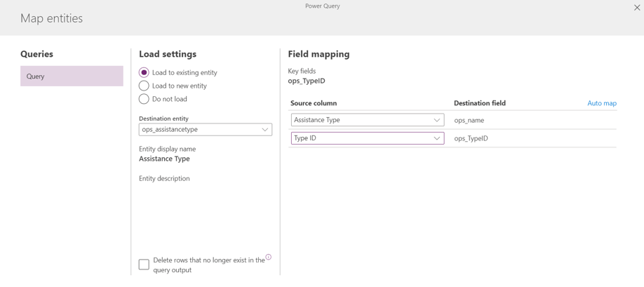
Task: Click the chevron arrow on Type ID column
Action: click(436, 138)
